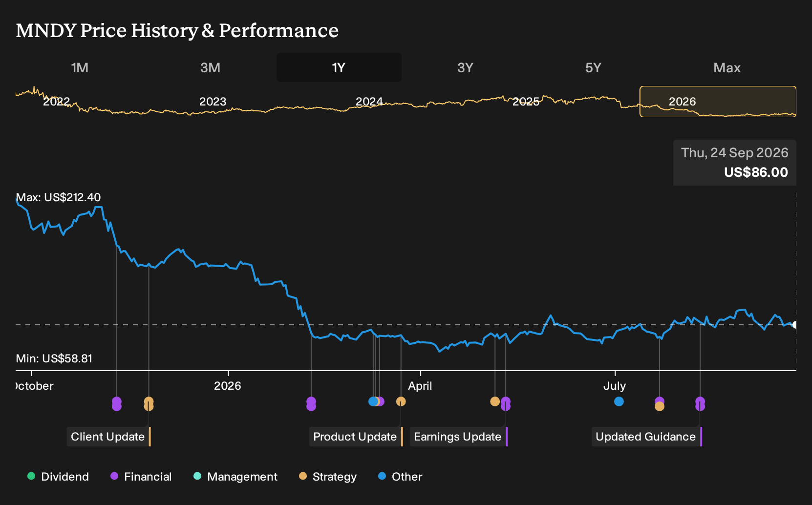Click the top purple Financial marker left of Client Update marker
Screen dimensions: 812x505
tap(117, 401)
